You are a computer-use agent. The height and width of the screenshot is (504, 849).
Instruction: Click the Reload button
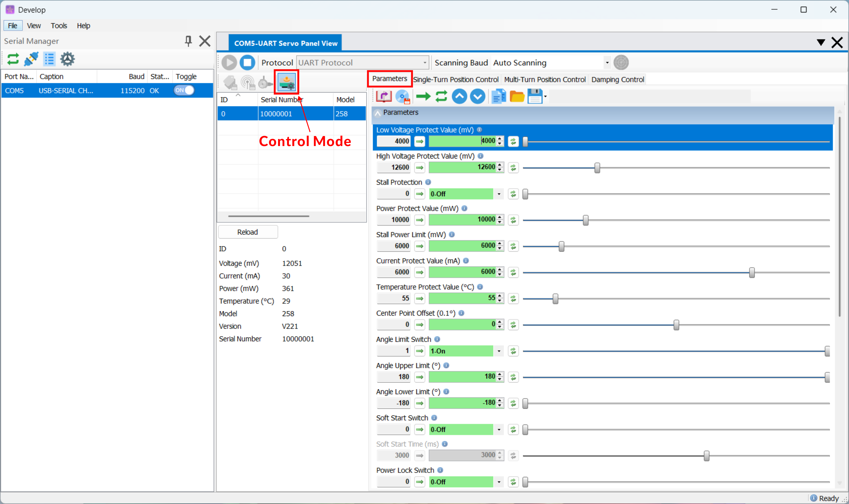[x=248, y=232]
